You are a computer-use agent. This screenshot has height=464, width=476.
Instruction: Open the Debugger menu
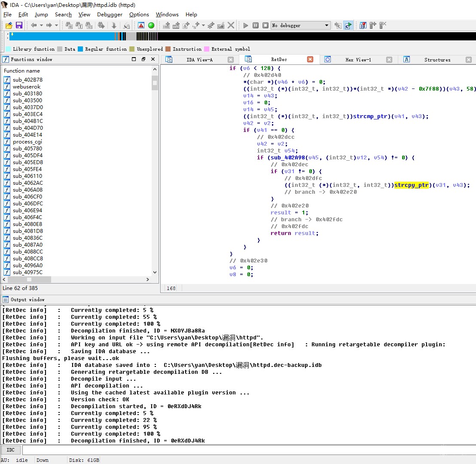click(x=110, y=14)
